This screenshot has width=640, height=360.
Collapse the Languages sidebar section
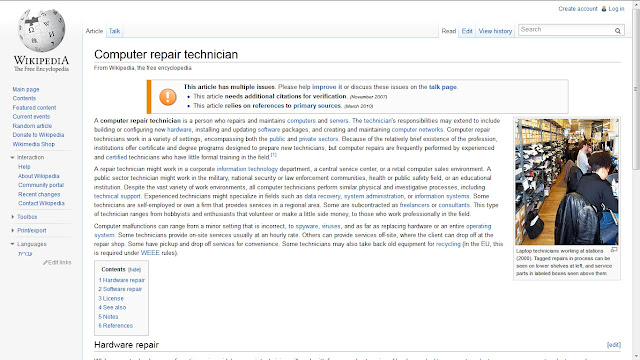point(12,244)
